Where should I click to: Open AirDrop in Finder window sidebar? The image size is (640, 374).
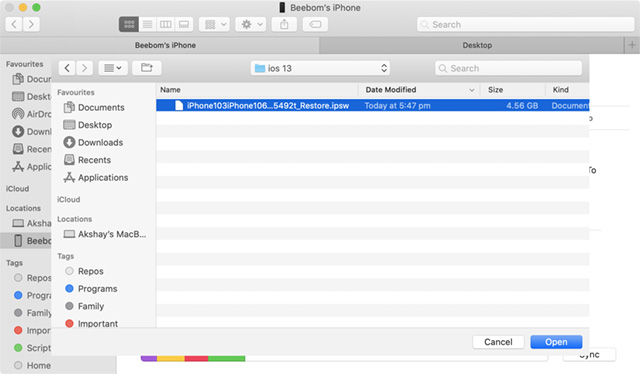(32, 114)
